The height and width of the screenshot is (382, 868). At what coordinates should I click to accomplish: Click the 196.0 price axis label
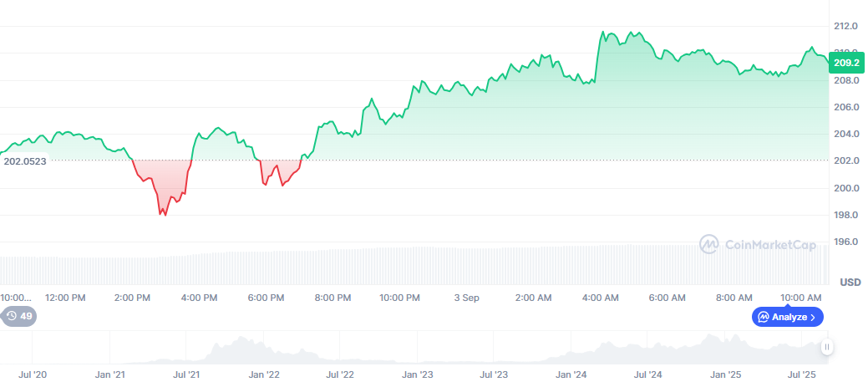click(846, 242)
